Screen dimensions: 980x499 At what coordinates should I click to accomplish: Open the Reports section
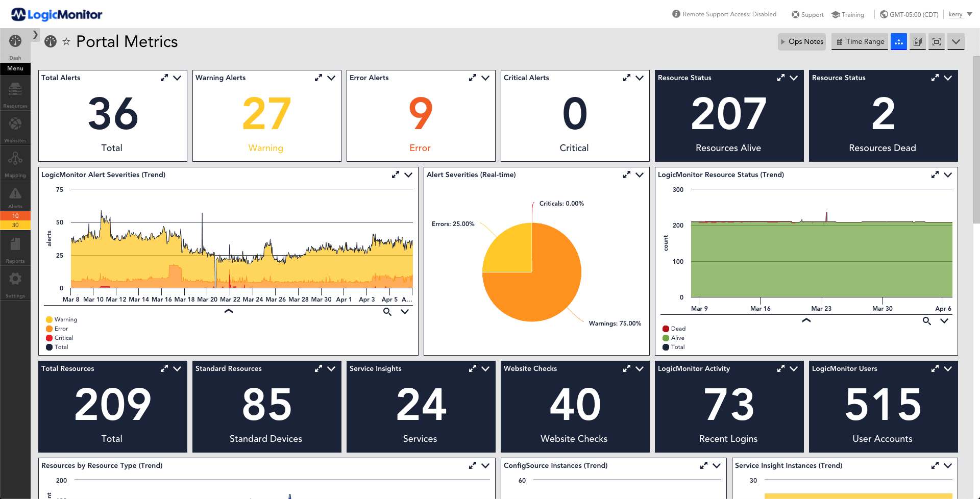15,248
